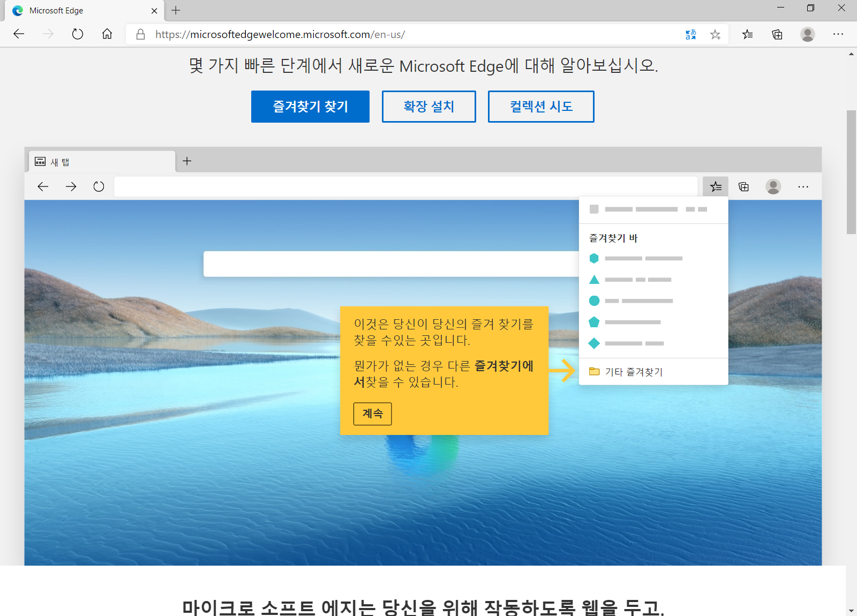
Task: Close the Microsoft Edge tab
Action: tap(154, 11)
